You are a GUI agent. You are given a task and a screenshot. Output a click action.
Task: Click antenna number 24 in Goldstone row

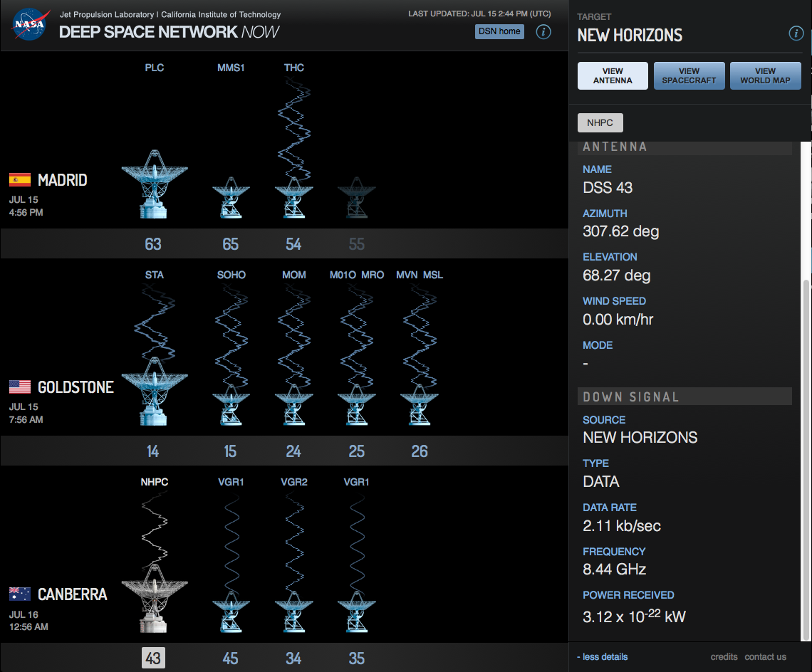click(293, 451)
